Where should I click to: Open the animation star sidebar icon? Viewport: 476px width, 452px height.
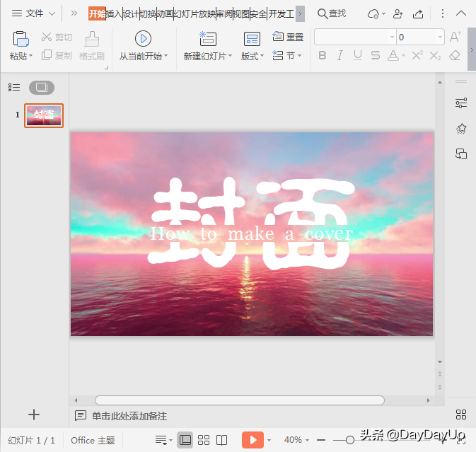point(461,129)
